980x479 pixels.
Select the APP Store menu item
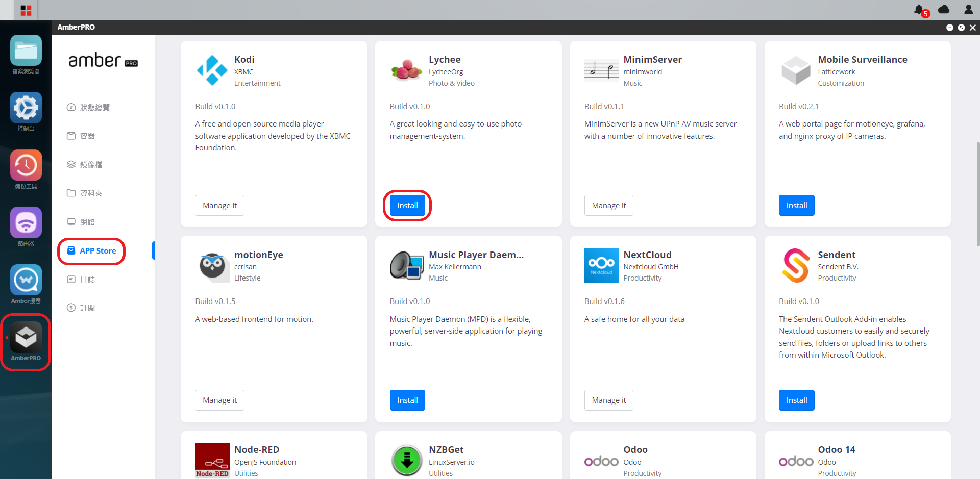[92, 250]
